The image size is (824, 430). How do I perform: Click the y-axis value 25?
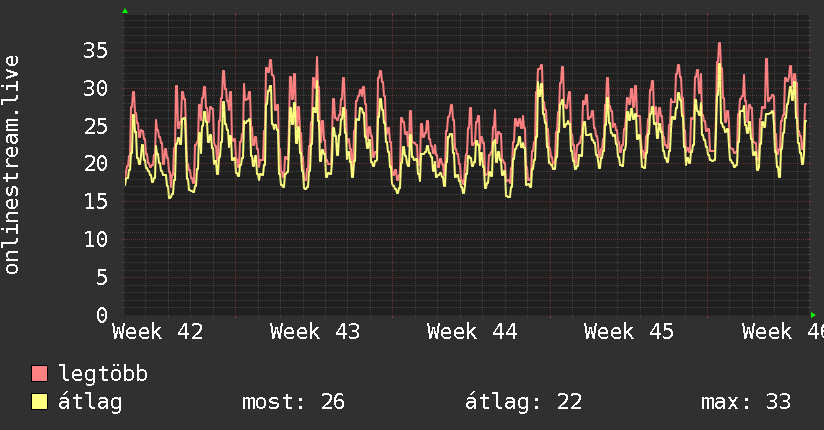[x=96, y=126]
